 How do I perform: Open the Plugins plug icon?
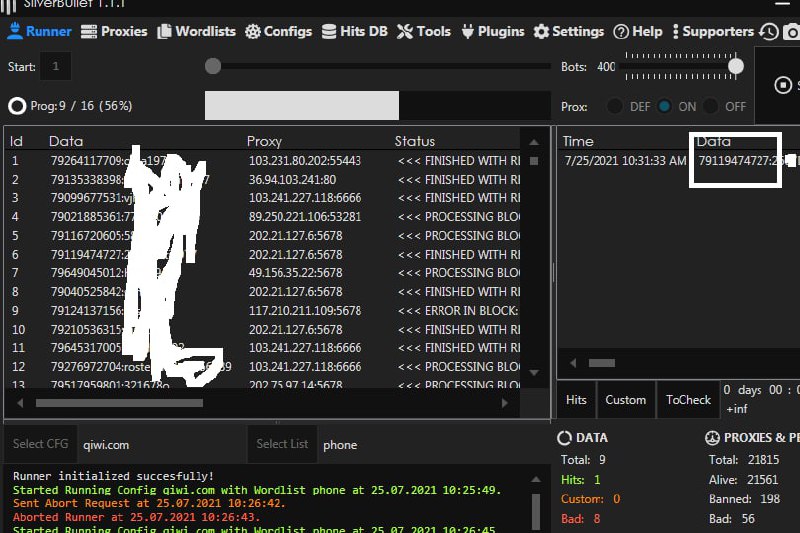click(x=467, y=31)
